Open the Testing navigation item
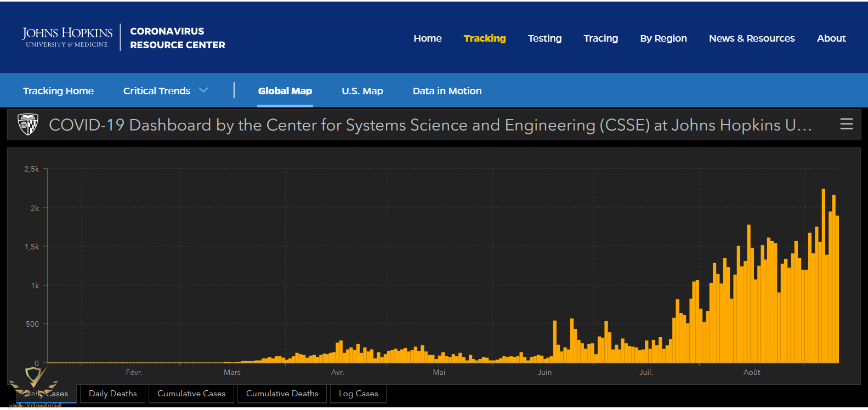Image resolution: width=868 pixels, height=410 pixels. pos(544,38)
